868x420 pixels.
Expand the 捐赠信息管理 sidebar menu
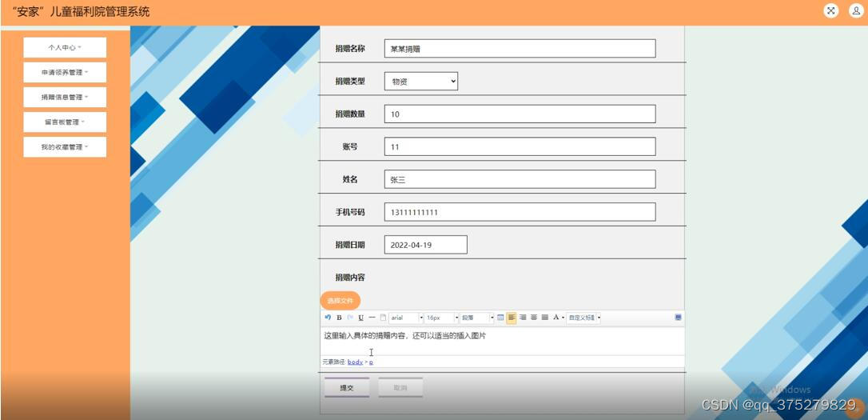[65, 97]
